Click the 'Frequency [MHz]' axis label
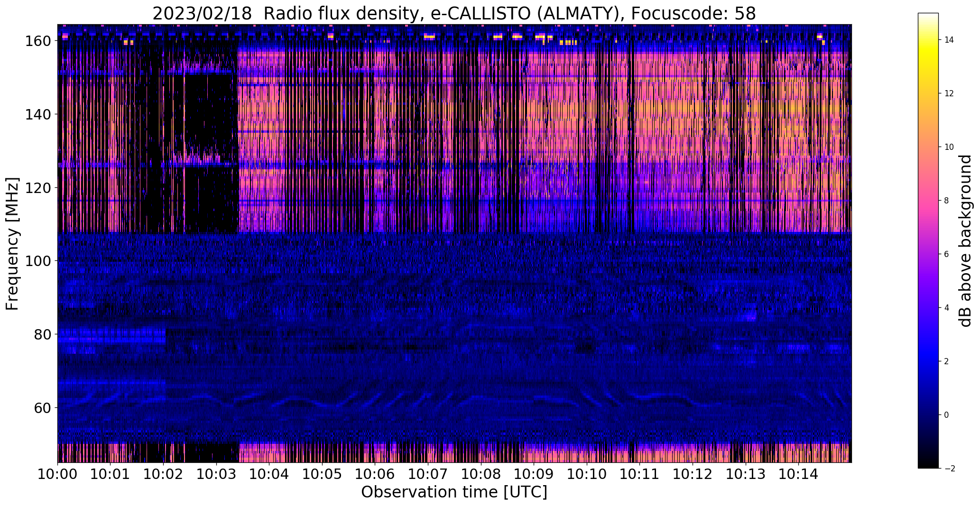980x506 pixels. (x=12, y=244)
